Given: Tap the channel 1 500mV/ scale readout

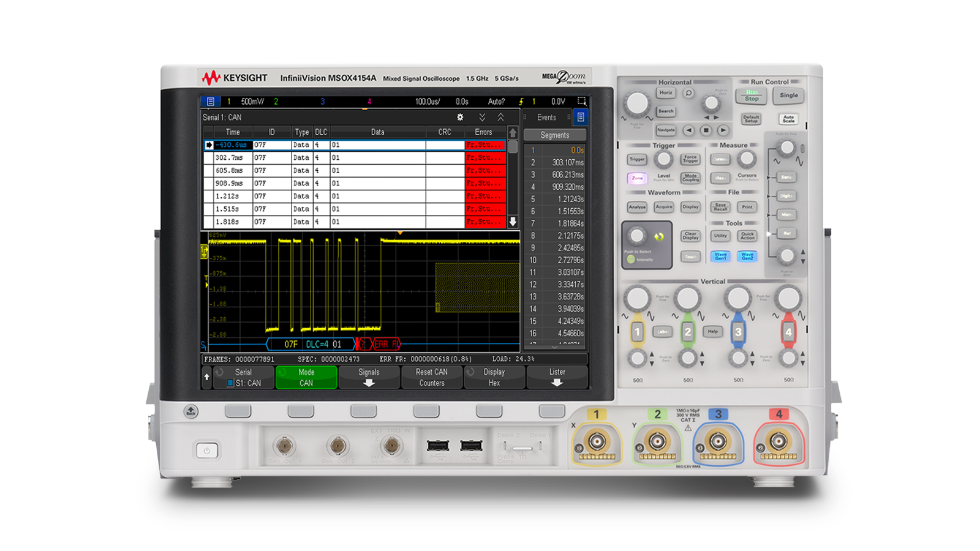Looking at the screenshot, I should click(x=252, y=102).
